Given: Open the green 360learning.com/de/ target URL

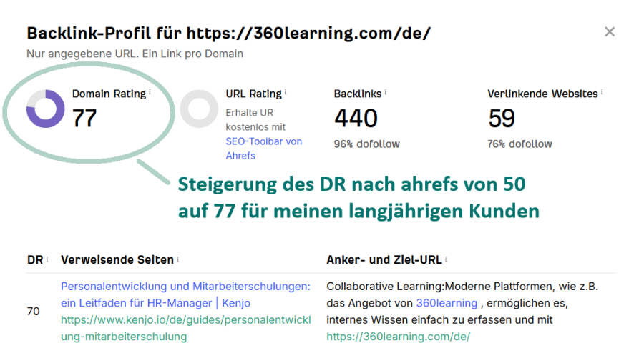Looking at the screenshot, I should 398,336.
